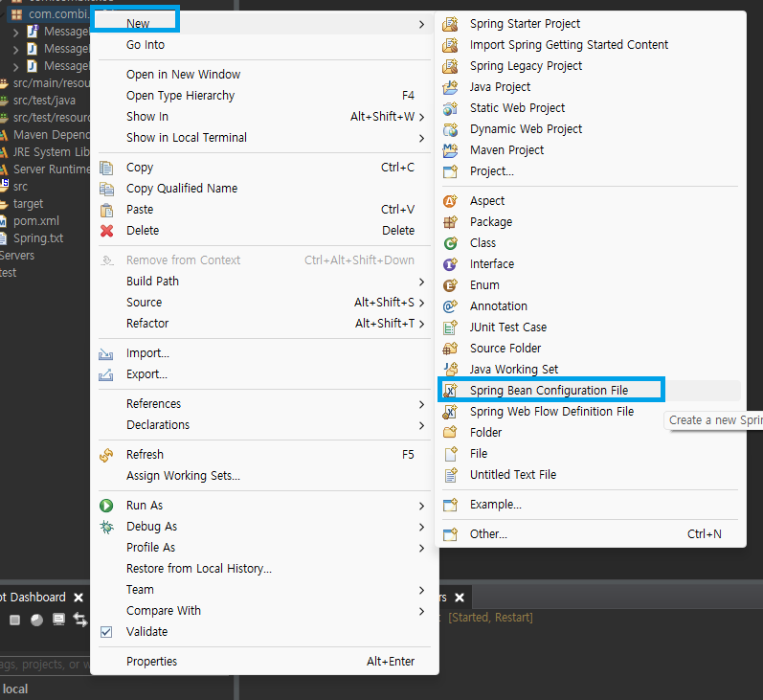Click the Enum icon

point(450,285)
